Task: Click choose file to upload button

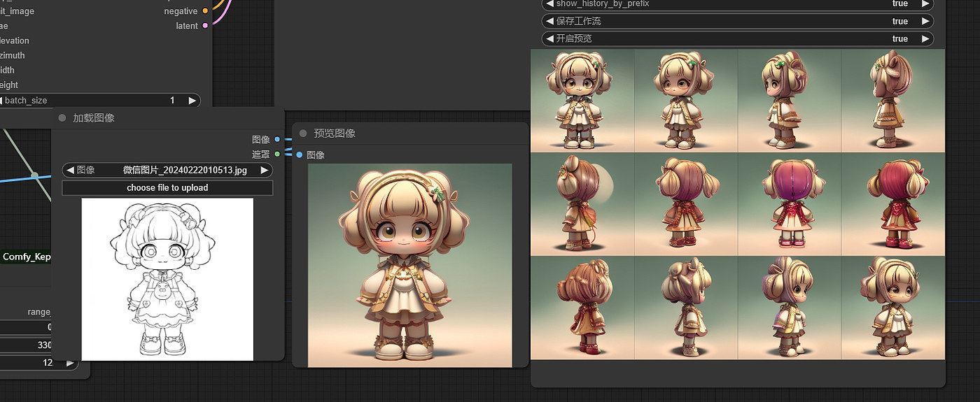Action: (x=167, y=187)
